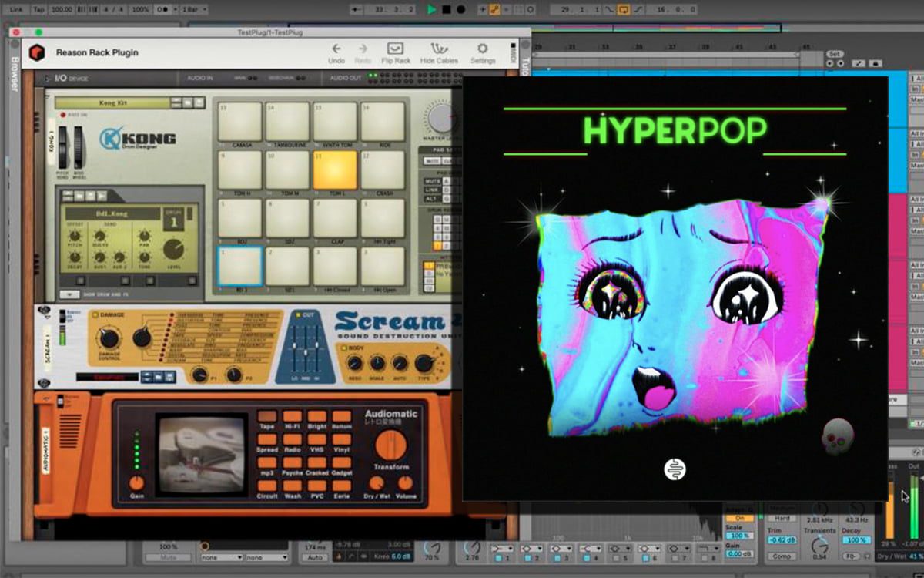Trigger the HH Closed drum pad

(x=335, y=267)
